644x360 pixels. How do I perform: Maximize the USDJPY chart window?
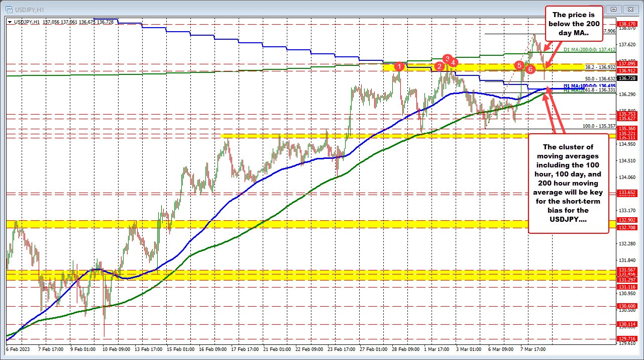pos(615,9)
